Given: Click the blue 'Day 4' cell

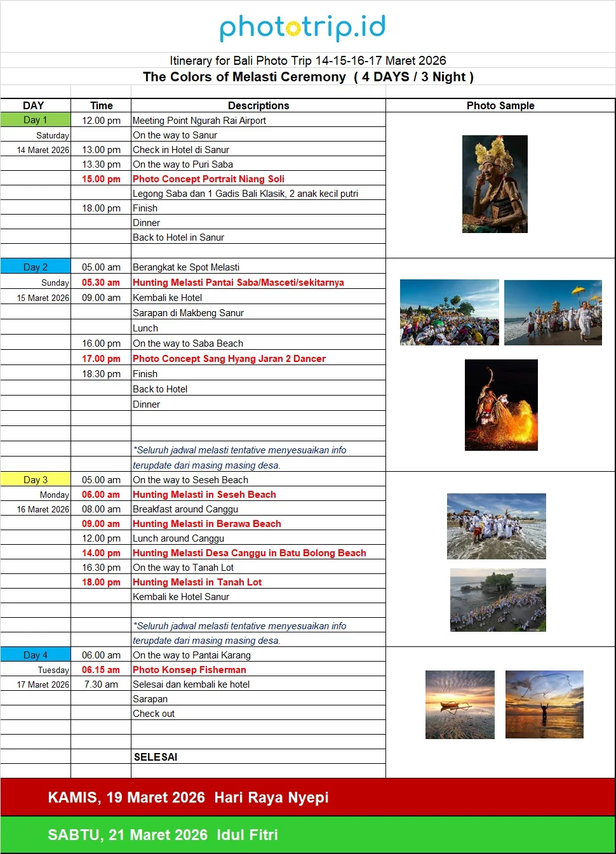Looking at the screenshot, I should 36,655.
